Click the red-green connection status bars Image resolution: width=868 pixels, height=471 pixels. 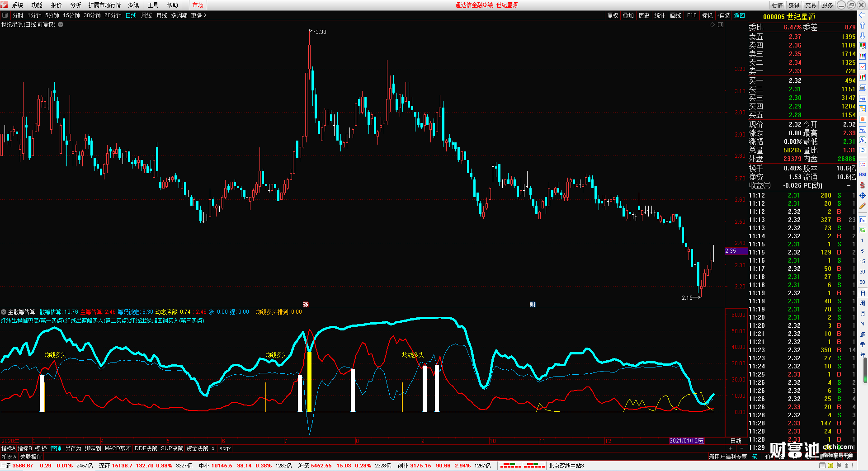click(x=522, y=466)
